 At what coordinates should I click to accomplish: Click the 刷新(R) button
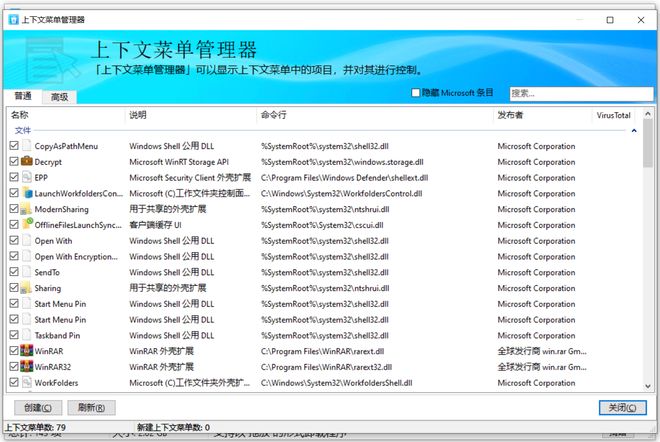click(x=91, y=407)
